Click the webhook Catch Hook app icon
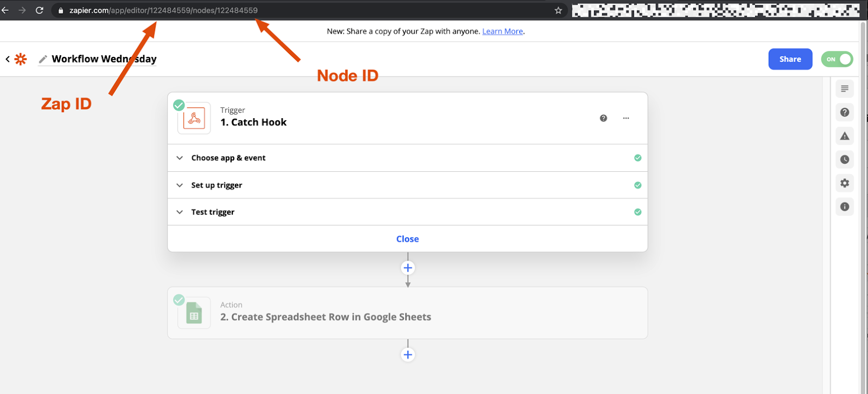Screen dimensions: 868x394 [x=194, y=118]
